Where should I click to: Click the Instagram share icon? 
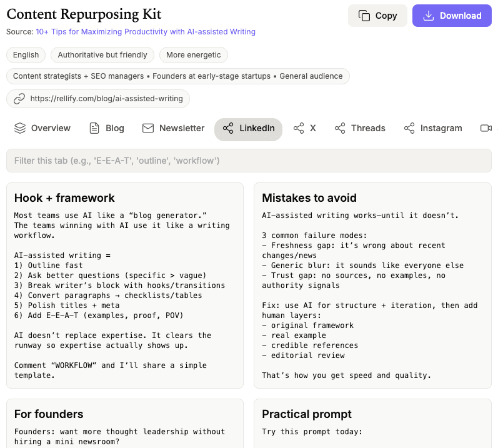point(409,128)
